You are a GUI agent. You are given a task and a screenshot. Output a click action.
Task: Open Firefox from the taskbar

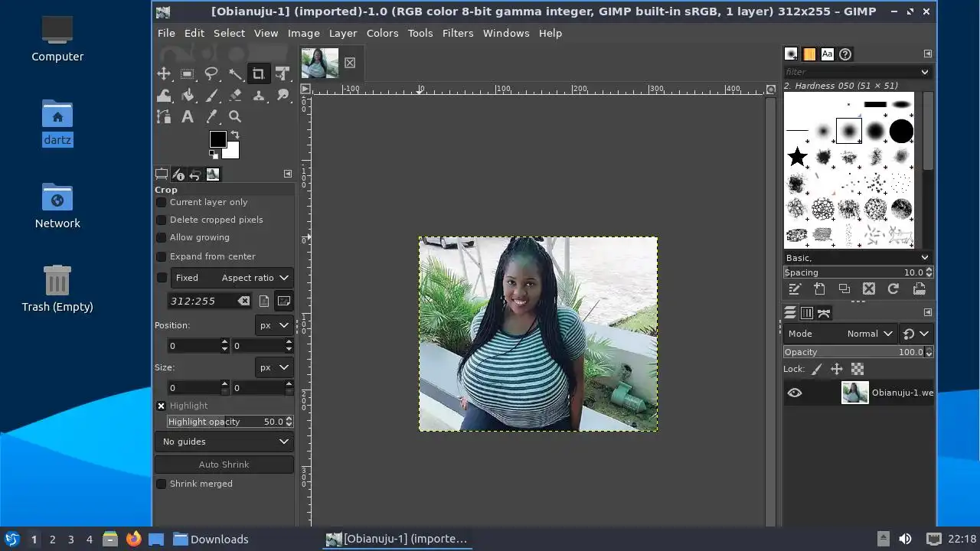coord(133,539)
